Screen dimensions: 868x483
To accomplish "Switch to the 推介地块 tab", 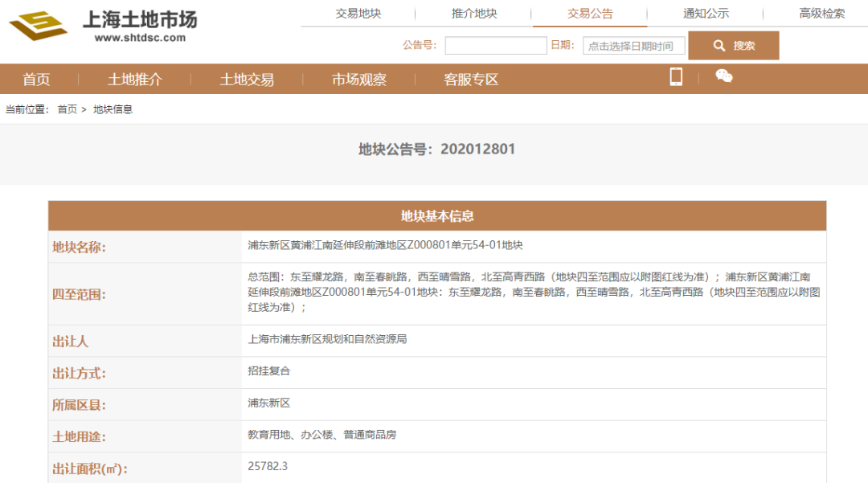I will pos(474,14).
